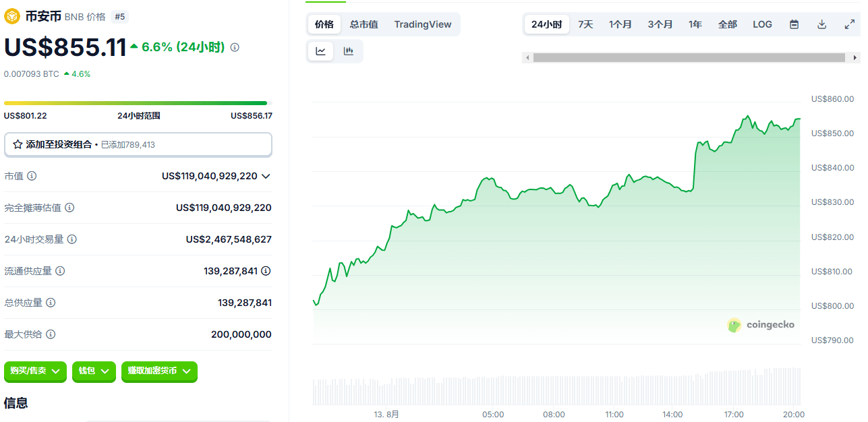Click the US$860.00 axis label
This screenshot has width=868, height=422.
point(832,99)
